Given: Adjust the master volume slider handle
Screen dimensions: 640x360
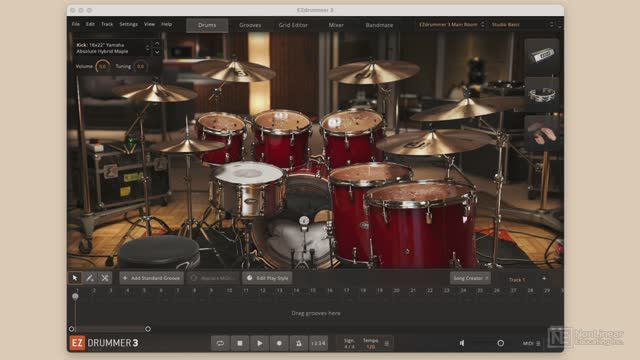Looking at the screenshot, I should click(x=500, y=343).
